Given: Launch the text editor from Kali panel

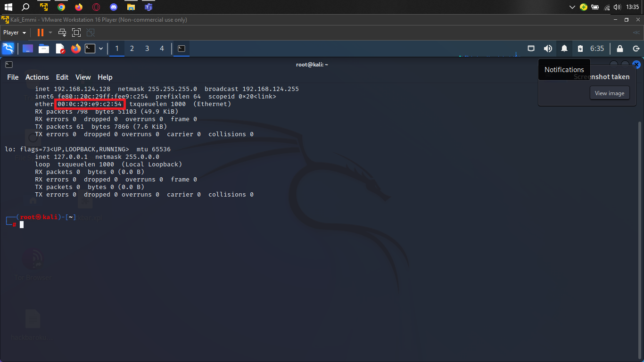Looking at the screenshot, I should [x=60, y=49].
